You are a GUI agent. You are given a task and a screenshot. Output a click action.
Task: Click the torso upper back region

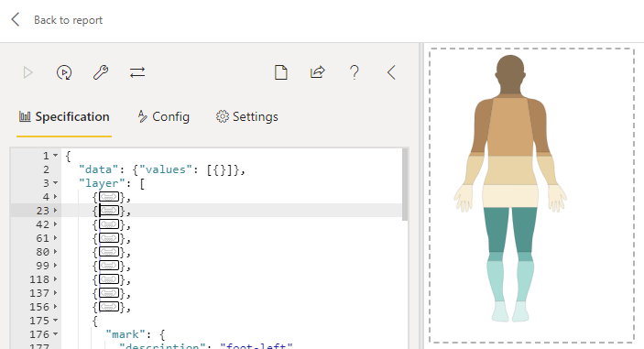coord(510,126)
